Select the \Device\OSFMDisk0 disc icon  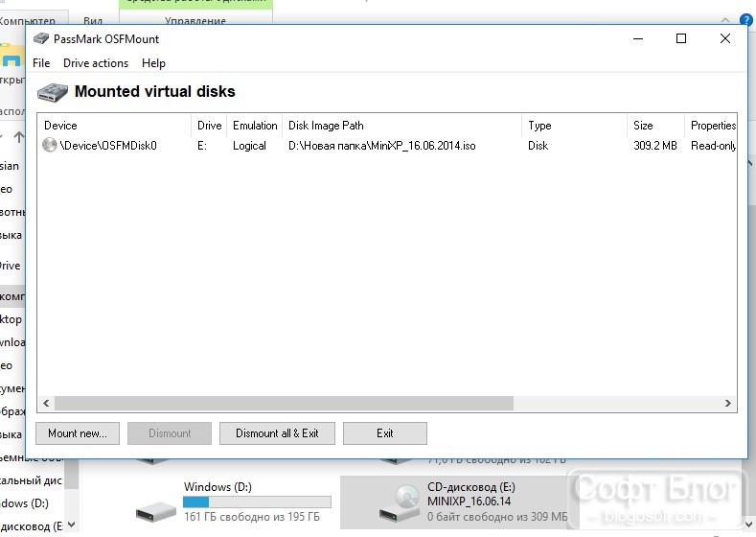pos(49,145)
